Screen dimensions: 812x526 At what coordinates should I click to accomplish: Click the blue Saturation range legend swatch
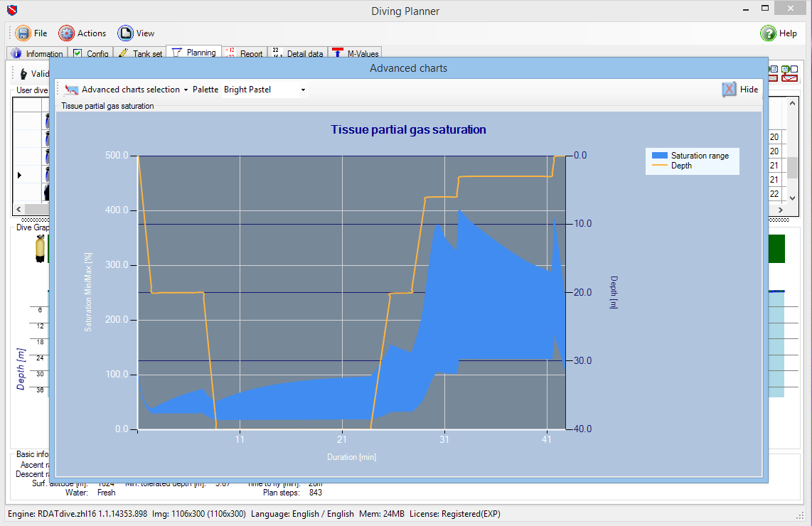(x=659, y=156)
